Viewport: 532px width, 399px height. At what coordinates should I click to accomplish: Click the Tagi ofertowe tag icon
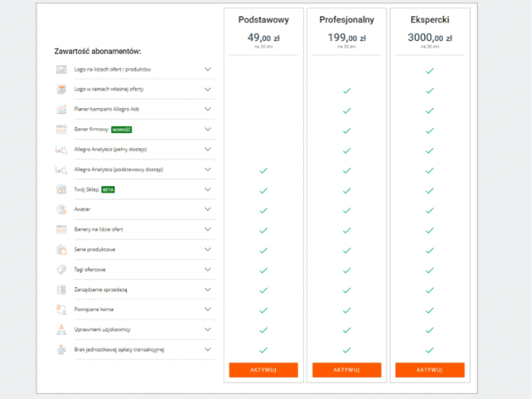coord(62,270)
